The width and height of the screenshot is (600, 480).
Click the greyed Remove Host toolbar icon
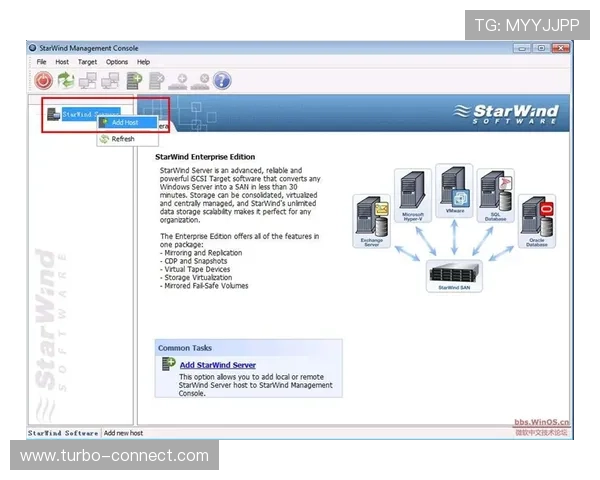[x=157, y=80]
